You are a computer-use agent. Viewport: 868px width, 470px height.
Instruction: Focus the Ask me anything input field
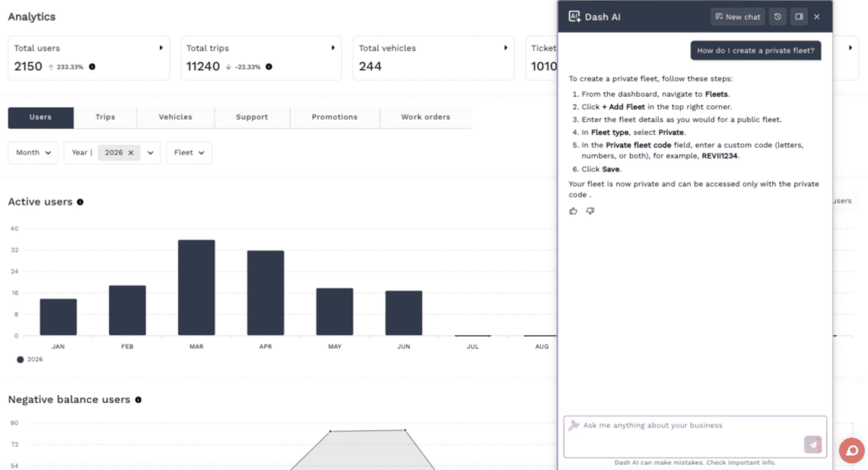[695, 437]
